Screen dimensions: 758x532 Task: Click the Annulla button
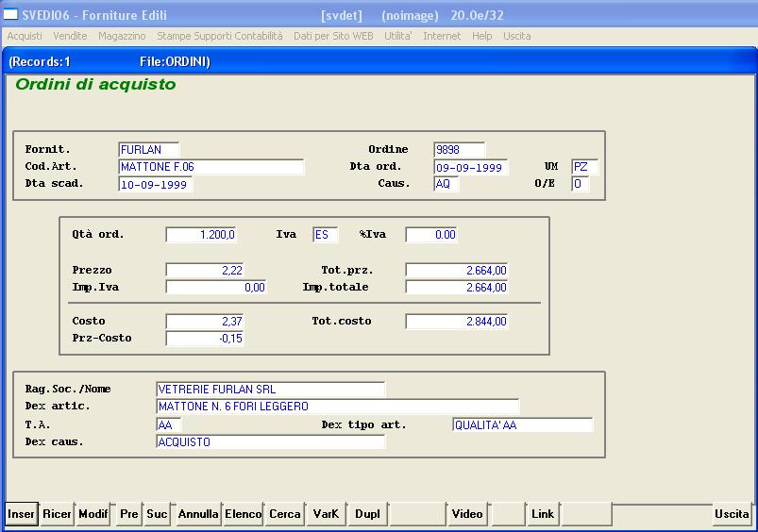click(198, 514)
